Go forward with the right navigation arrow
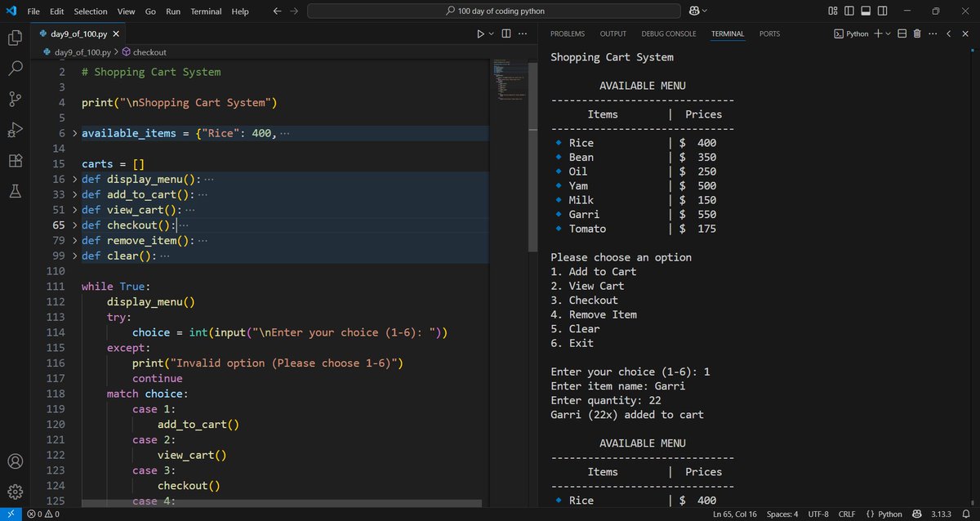 (294, 11)
